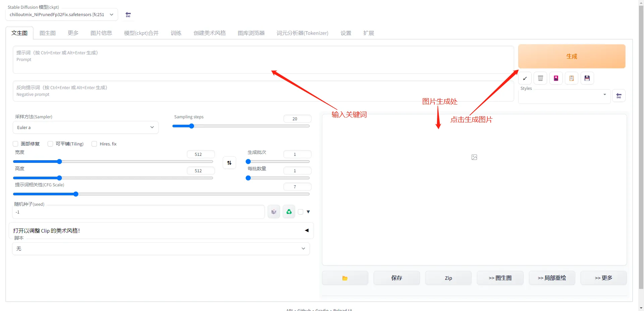
Task: Click into the Prompt text box
Action: 263,60
